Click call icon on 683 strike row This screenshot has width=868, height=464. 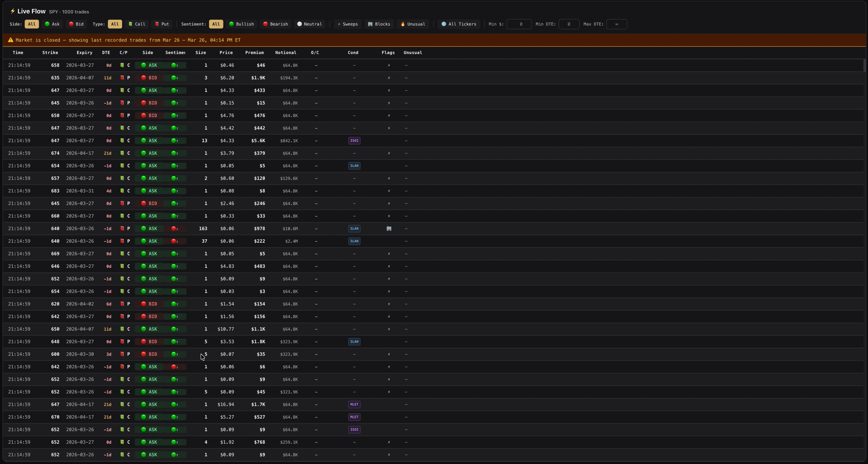(x=122, y=191)
